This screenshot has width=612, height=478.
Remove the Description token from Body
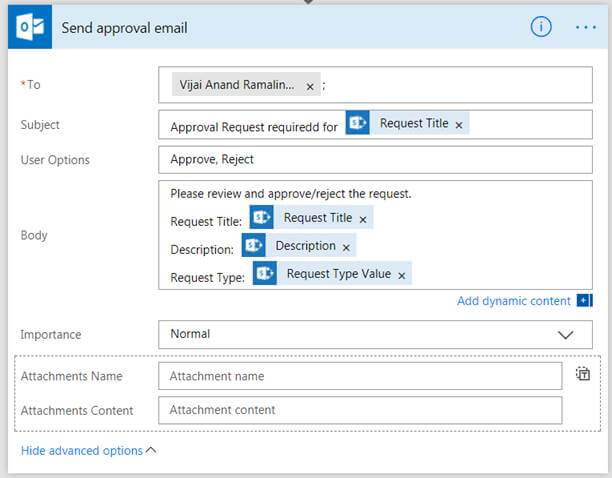[346, 247]
